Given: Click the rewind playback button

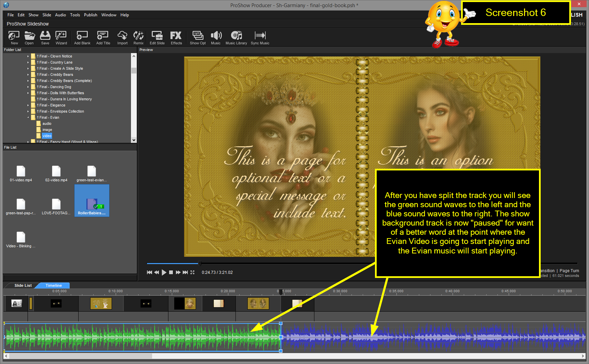Looking at the screenshot, I should [157, 272].
